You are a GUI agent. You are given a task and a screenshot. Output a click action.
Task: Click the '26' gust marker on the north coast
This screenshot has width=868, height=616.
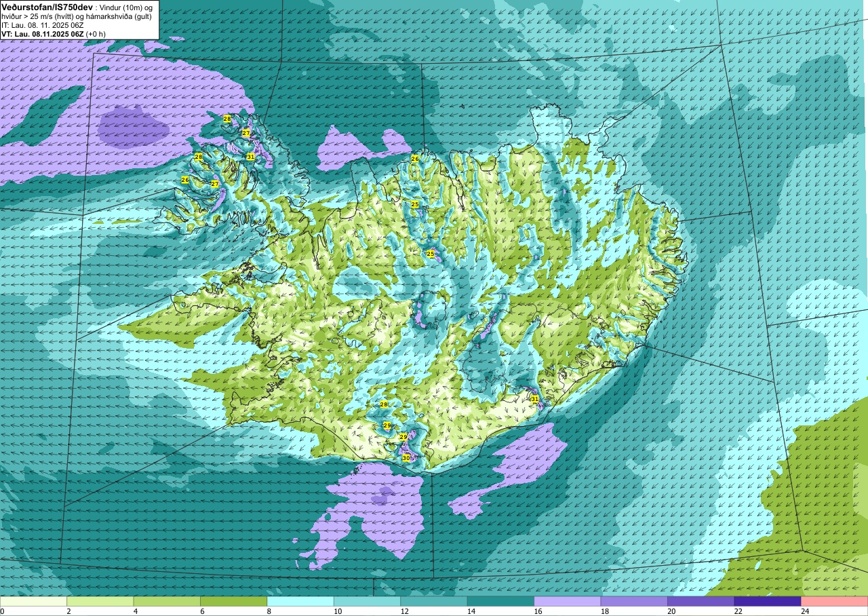tap(415, 159)
